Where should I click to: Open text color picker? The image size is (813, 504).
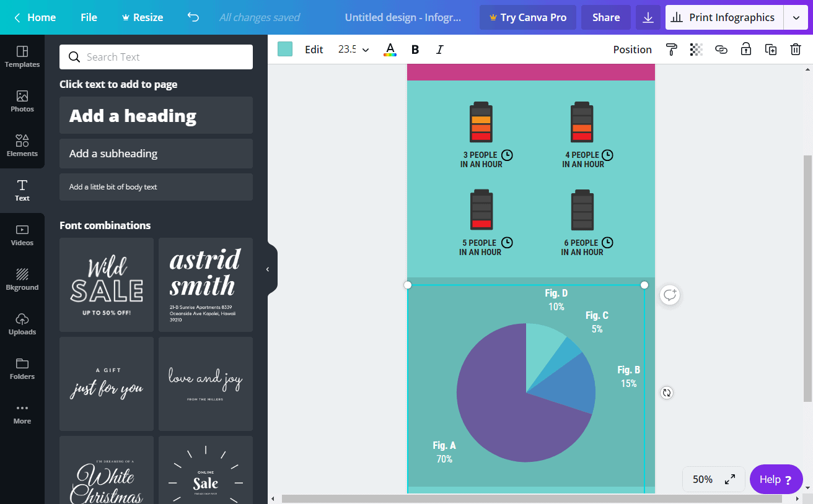click(x=390, y=50)
